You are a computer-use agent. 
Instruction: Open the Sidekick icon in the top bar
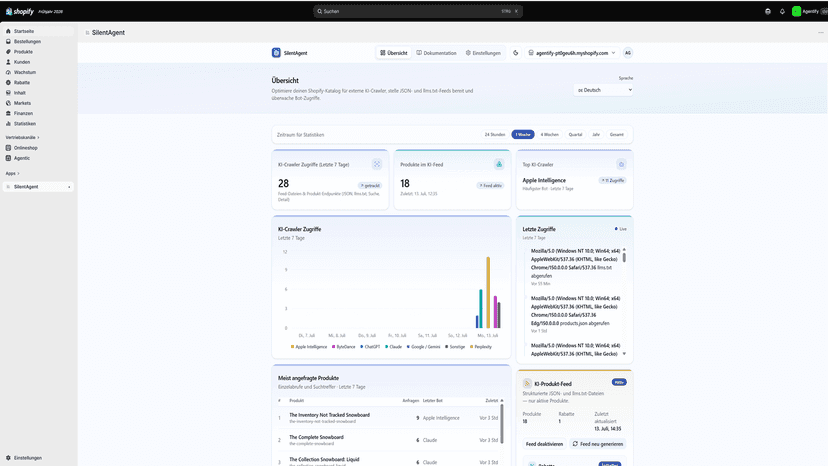(768, 11)
